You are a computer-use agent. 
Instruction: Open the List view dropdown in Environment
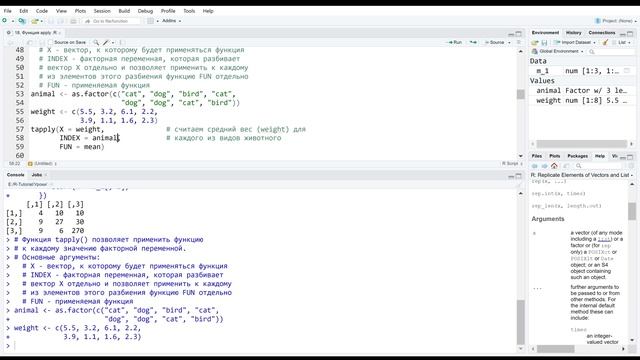click(x=622, y=42)
